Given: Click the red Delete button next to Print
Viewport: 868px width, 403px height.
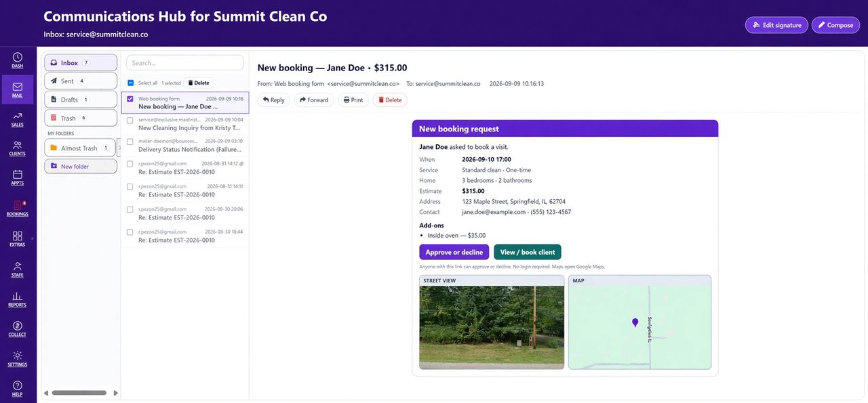Looking at the screenshot, I should coord(390,100).
